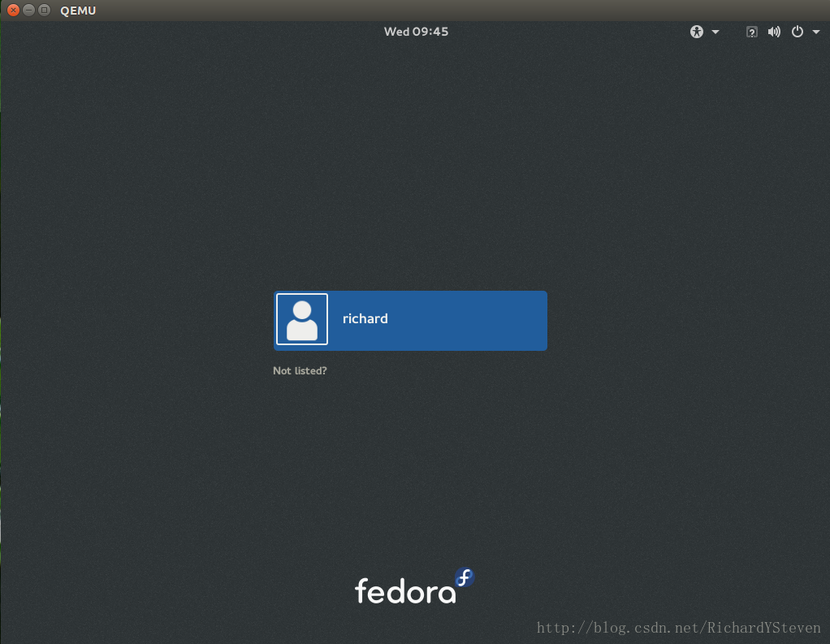Click the username text "richard"
Viewport: 830px width, 644px height.
click(x=365, y=318)
